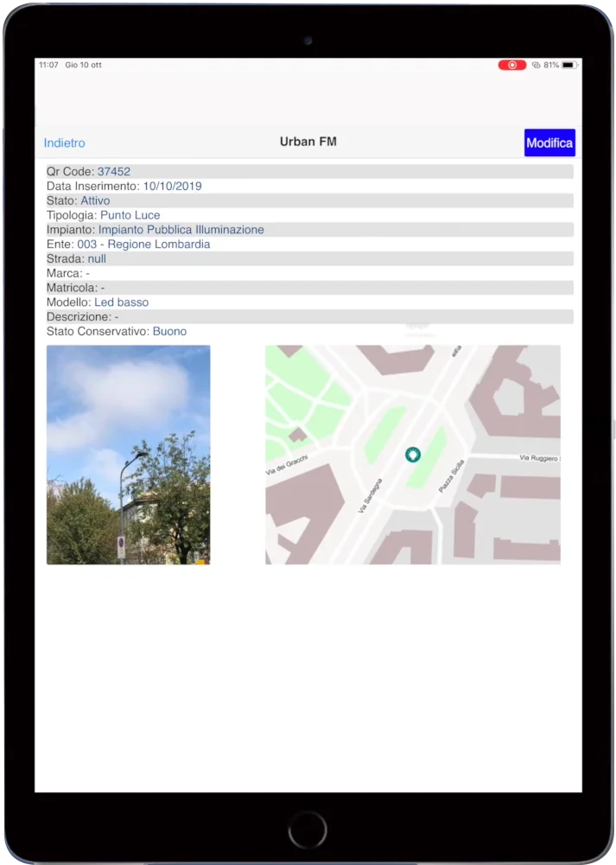The width and height of the screenshot is (616, 865).
Task: Tap the clock time 11:07
Action: point(48,65)
